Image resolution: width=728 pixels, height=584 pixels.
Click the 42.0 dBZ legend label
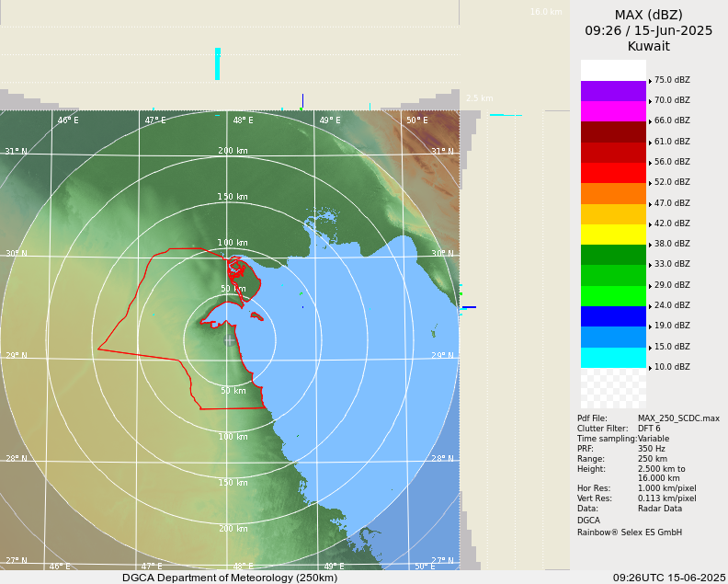(x=672, y=223)
